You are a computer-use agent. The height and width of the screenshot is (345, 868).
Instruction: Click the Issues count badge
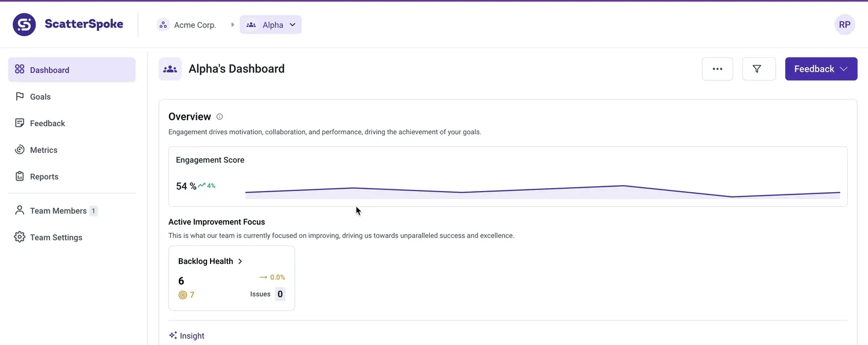point(280,294)
